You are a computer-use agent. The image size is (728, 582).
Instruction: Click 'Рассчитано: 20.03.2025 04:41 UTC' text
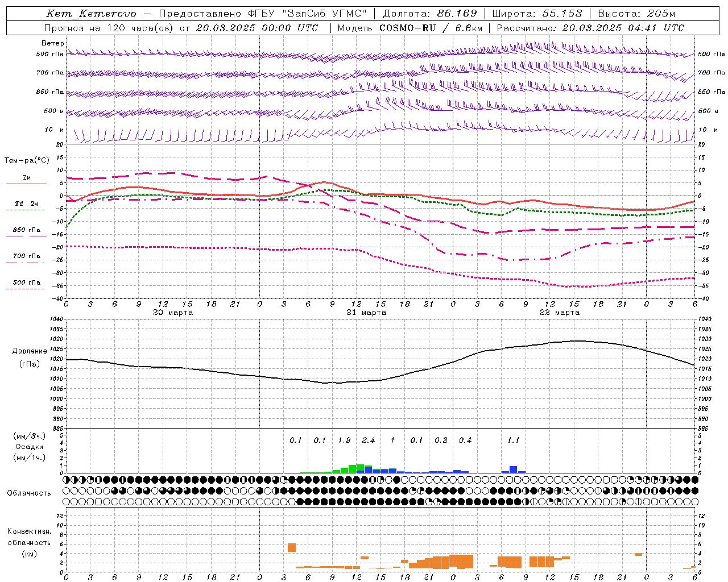click(590, 28)
